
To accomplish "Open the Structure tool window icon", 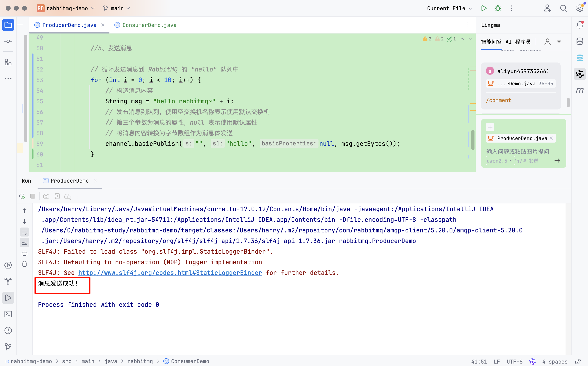I will (8, 62).
